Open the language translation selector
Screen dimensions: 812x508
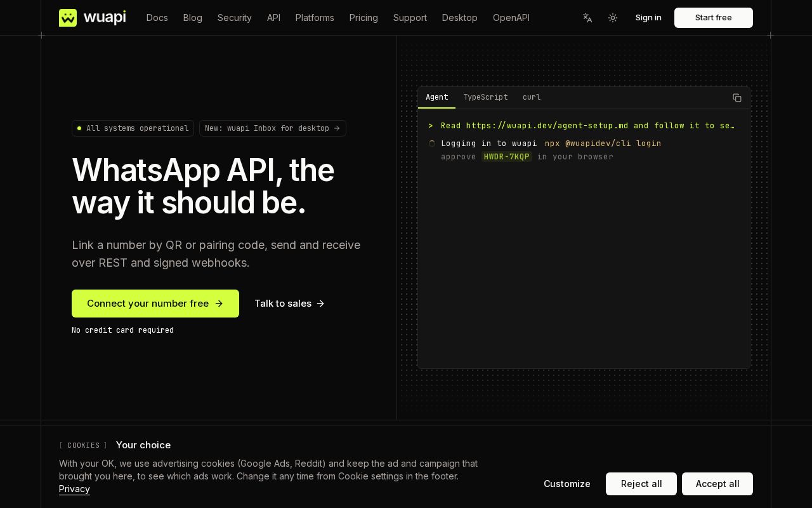click(587, 18)
